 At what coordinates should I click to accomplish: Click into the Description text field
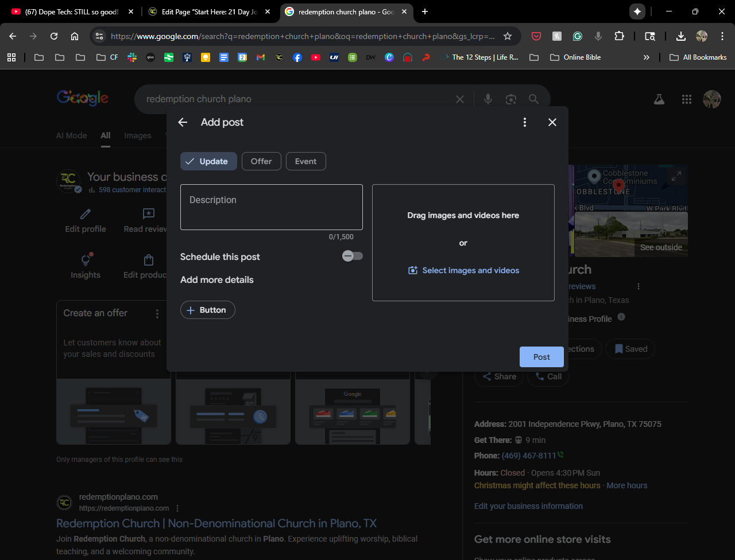[271, 207]
